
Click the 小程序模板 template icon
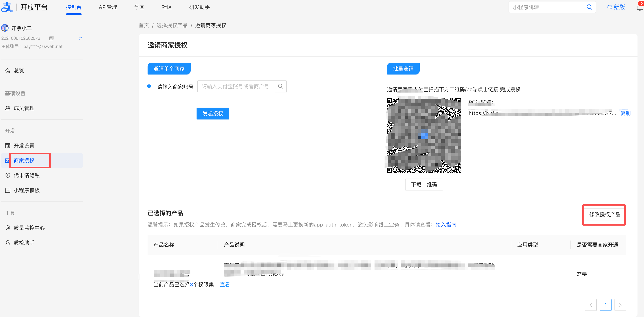pyautogui.click(x=8, y=190)
